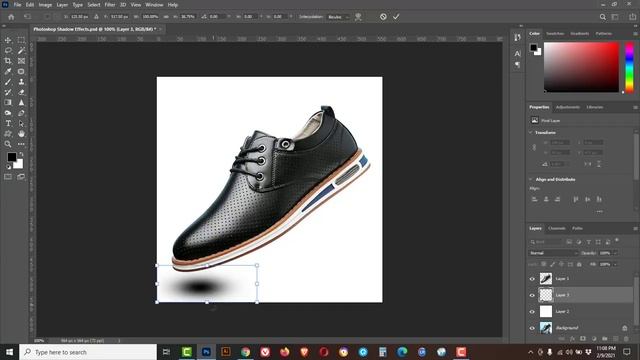Open the Normal blend mode dropdown
Screen dimensions: 640x360
coord(553,253)
